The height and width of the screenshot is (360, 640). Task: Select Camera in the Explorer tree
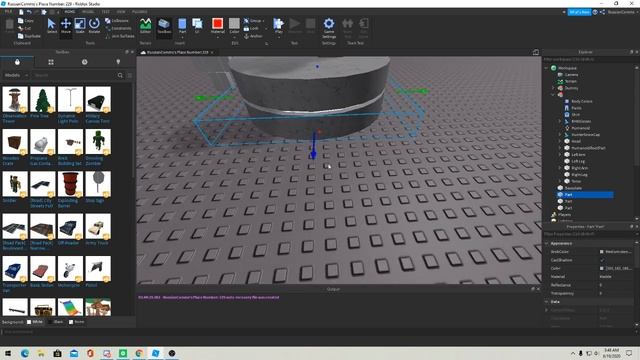tap(568, 75)
